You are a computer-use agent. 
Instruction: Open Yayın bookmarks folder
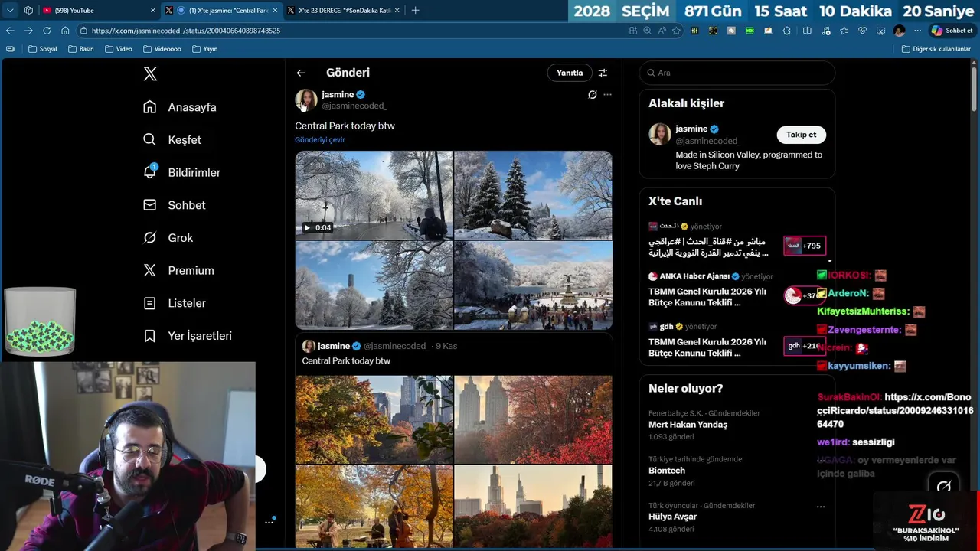(205, 49)
